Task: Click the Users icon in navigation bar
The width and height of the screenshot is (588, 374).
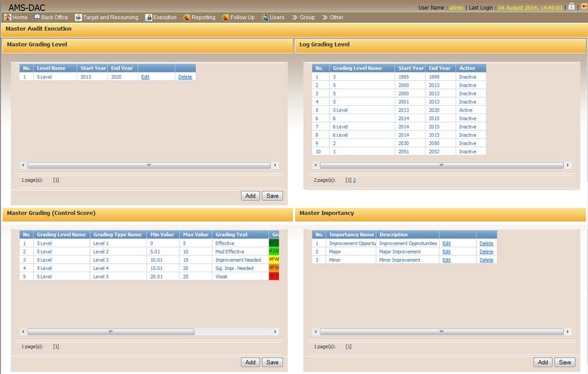Action: 265,17
